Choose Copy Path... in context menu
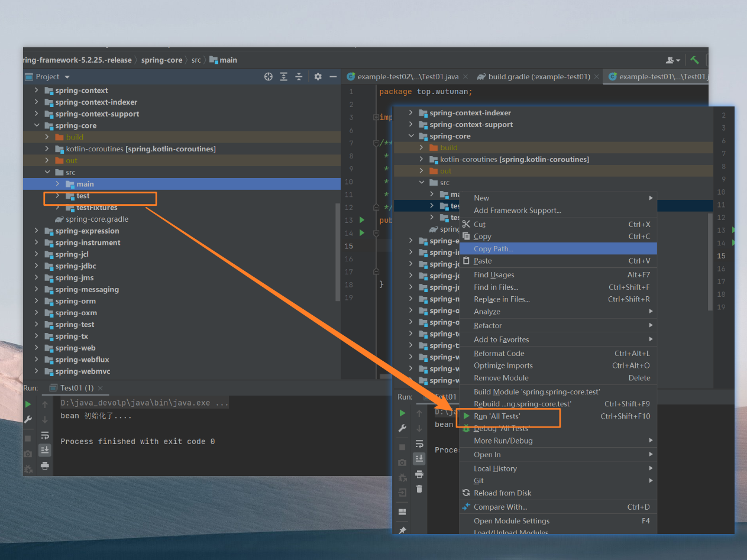747x560 pixels. pyautogui.click(x=493, y=249)
